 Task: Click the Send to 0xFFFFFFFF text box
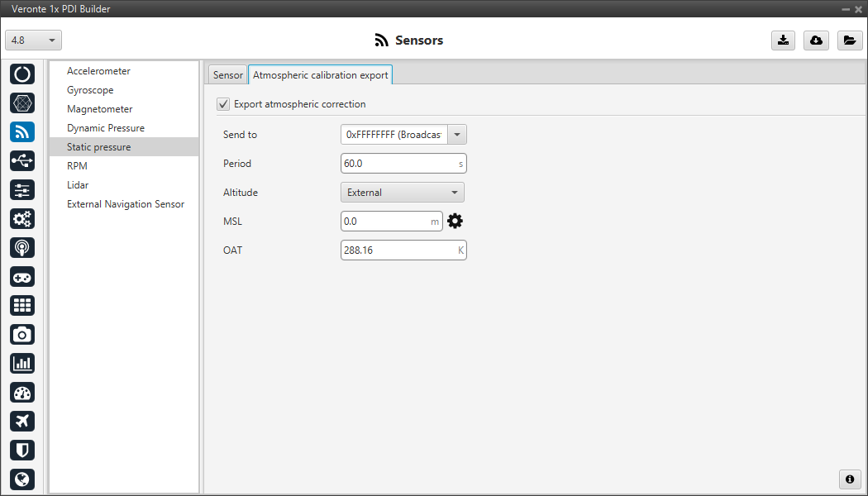coord(394,135)
